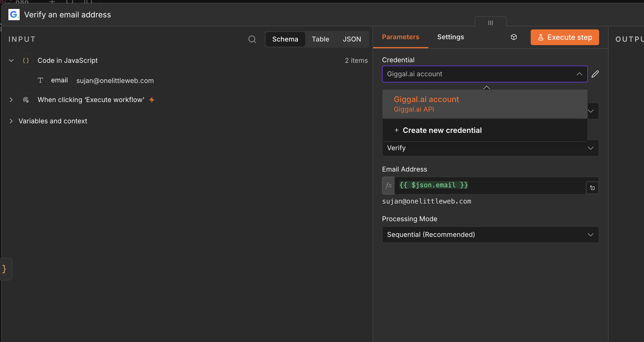This screenshot has height=342, width=644.
Task: Click the sujan@onelittleweb.com schema value
Action: [x=115, y=81]
